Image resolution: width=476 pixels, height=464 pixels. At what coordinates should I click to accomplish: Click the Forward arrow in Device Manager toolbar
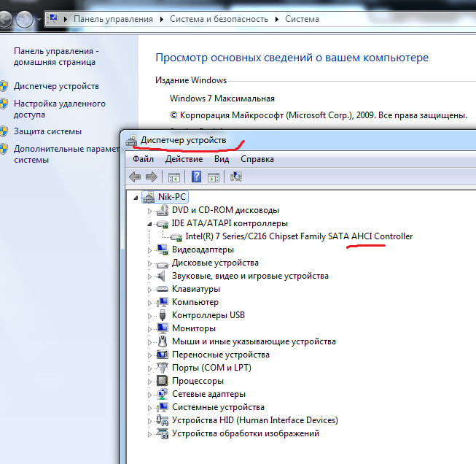pos(152,177)
